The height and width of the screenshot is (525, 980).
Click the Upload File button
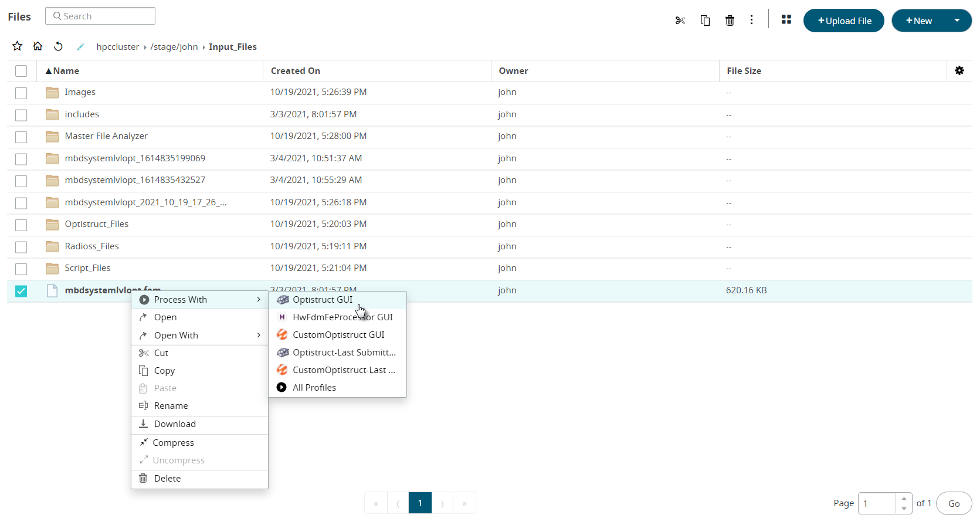tap(843, 21)
